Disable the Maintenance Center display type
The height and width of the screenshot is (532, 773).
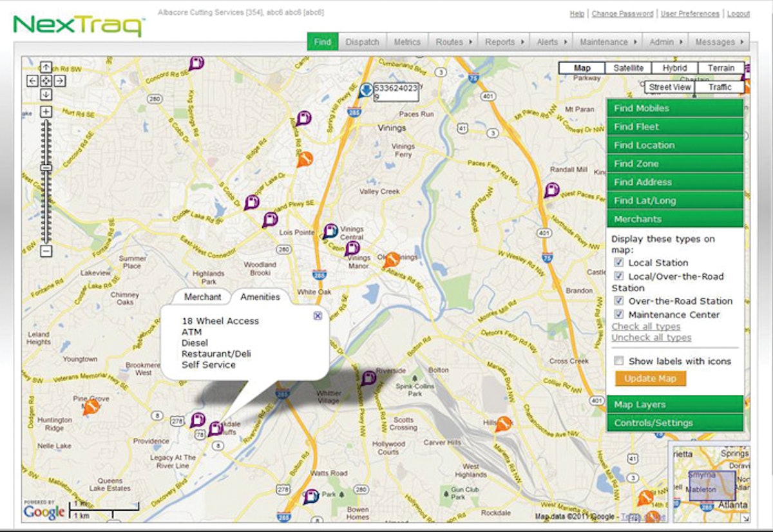[618, 314]
